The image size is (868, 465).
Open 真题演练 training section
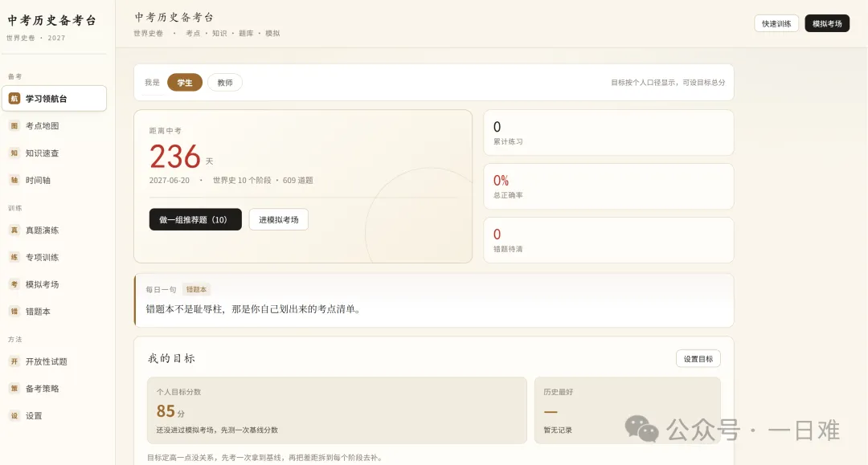(x=55, y=230)
